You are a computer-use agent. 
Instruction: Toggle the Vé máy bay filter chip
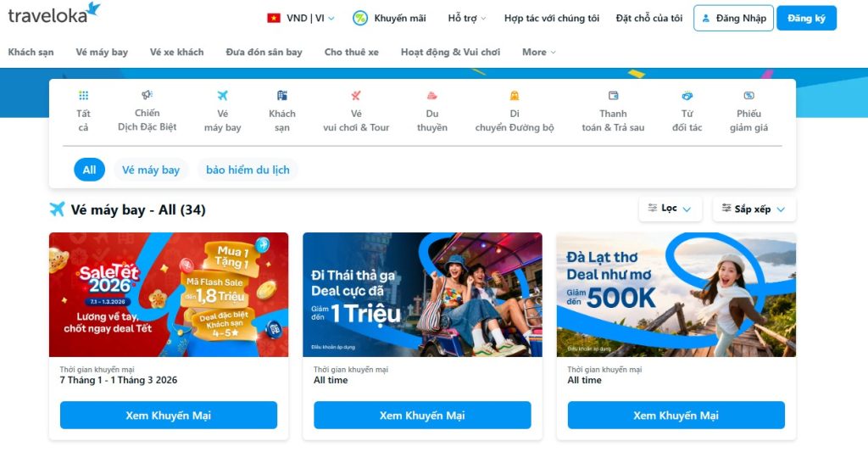coord(151,170)
